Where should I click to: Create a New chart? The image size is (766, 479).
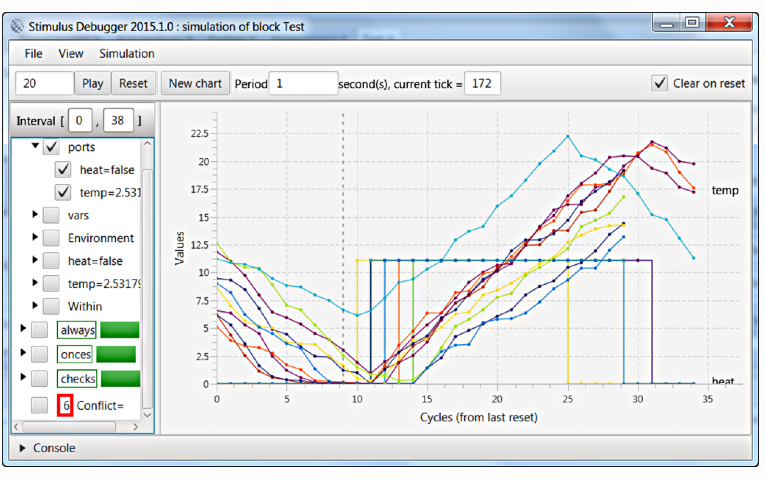click(x=195, y=84)
